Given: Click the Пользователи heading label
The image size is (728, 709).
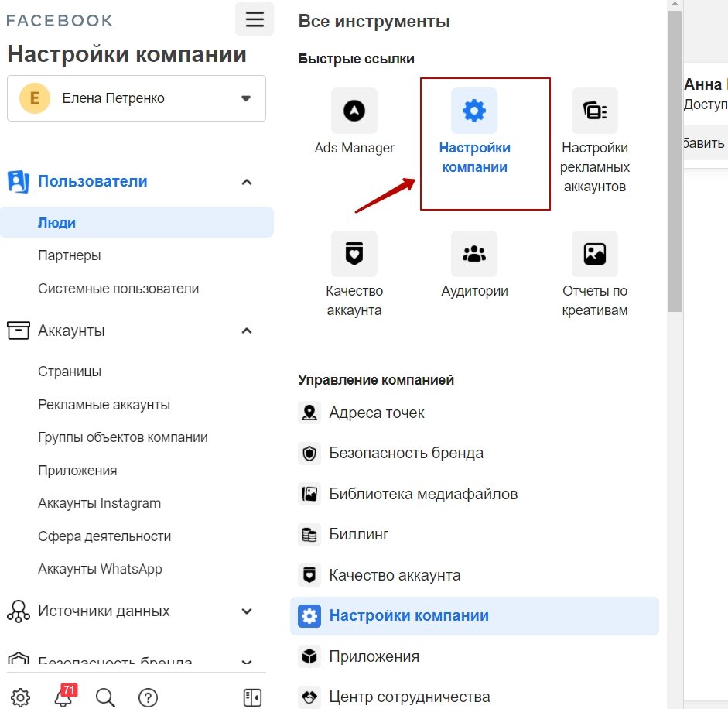Looking at the screenshot, I should point(92,181).
